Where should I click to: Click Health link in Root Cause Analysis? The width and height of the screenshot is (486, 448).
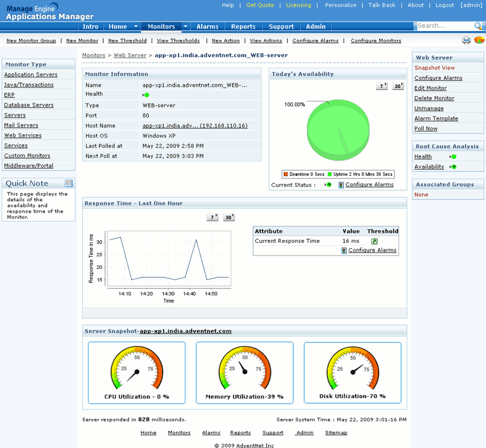pos(423,157)
